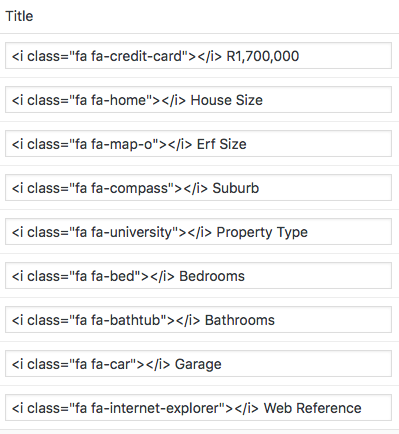Place cursor on the R1,700,000 price text
399x434 pixels.
263,56
